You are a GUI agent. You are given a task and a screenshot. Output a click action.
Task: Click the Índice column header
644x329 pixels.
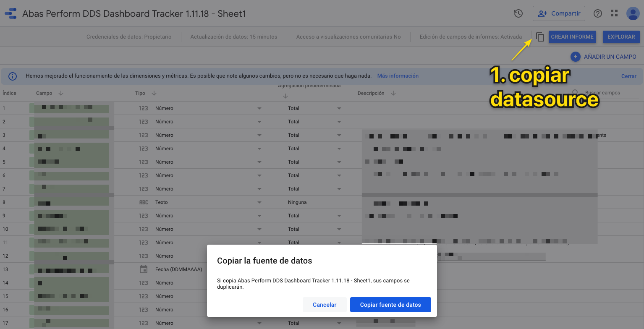point(9,93)
